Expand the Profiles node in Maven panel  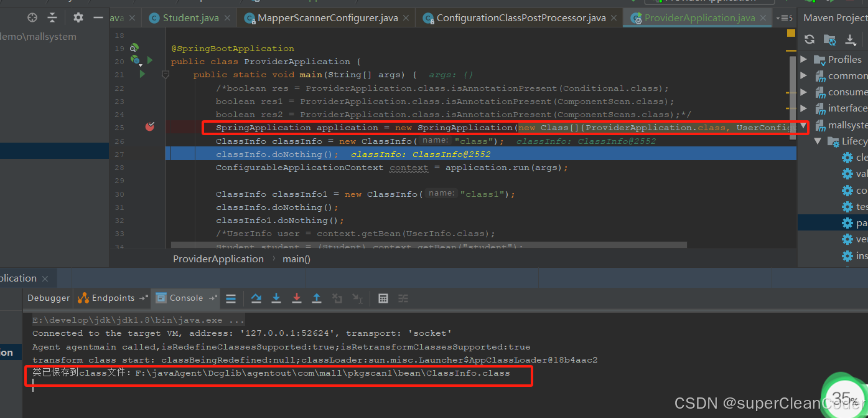click(803, 59)
